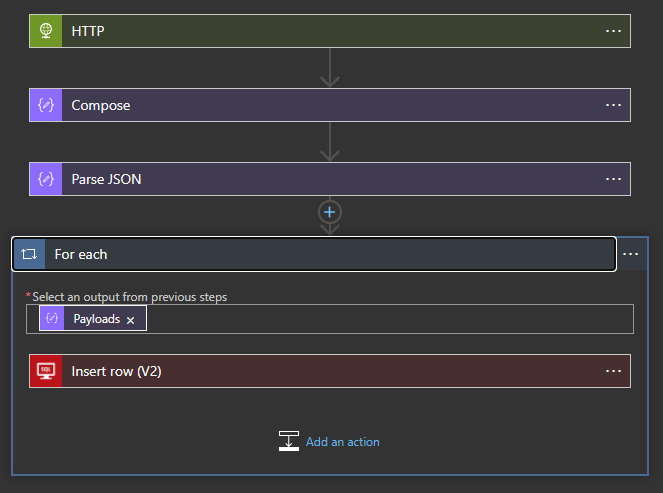Expand the HTTP action card

(x=330, y=31)
